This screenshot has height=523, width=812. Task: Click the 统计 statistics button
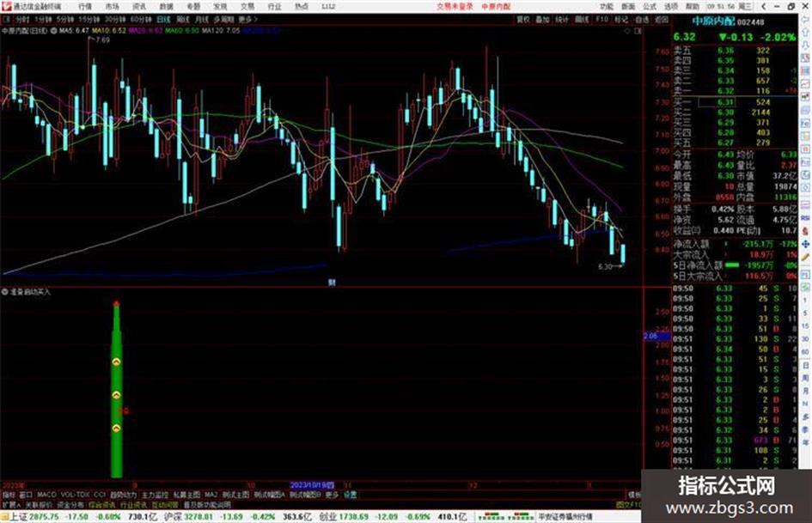point(562,19)
